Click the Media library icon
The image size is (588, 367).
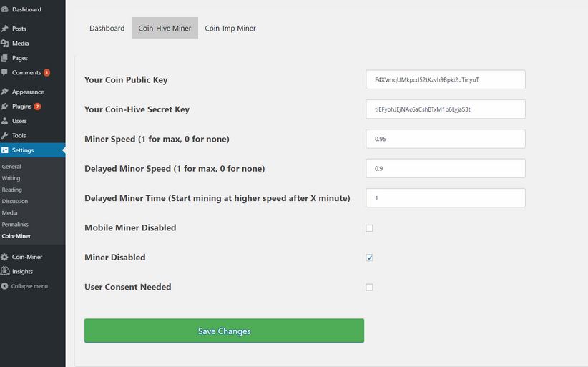4,43
